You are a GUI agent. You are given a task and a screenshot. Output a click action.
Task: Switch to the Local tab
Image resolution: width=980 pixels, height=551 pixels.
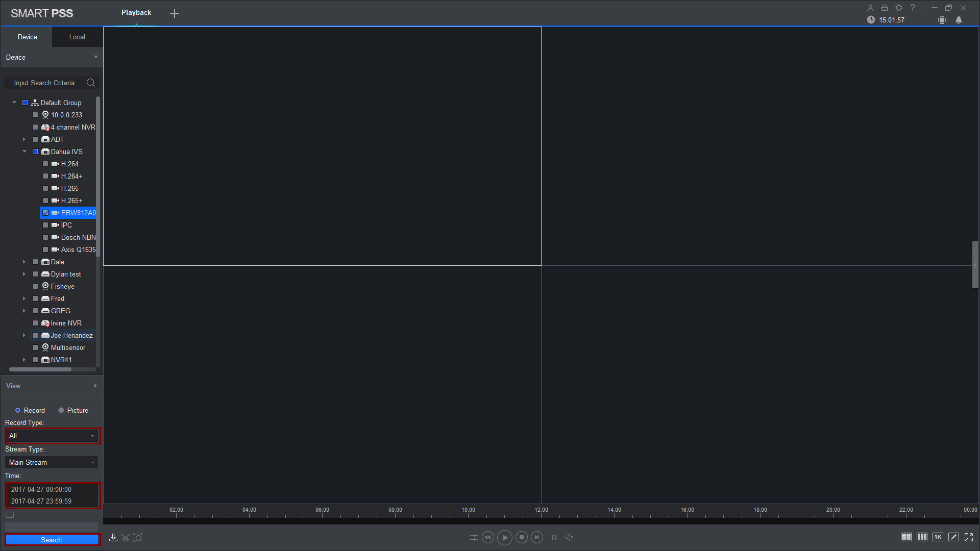point(77,37)
